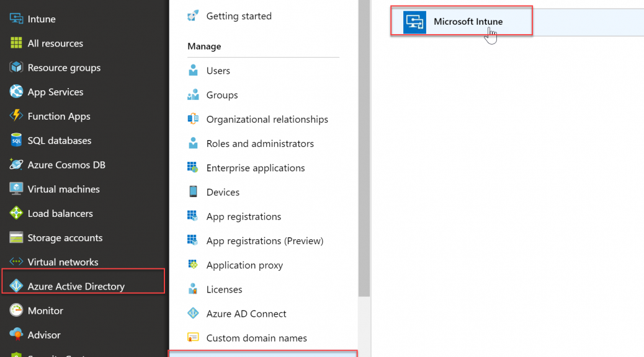Click the Users person icon
Screen dimensions: 644x357
(193, 70)
